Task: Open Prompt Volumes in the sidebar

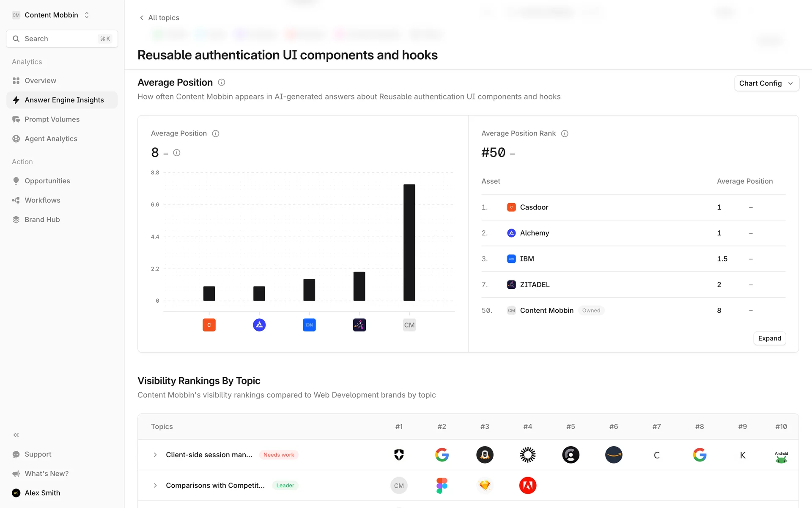Action: 52,119
